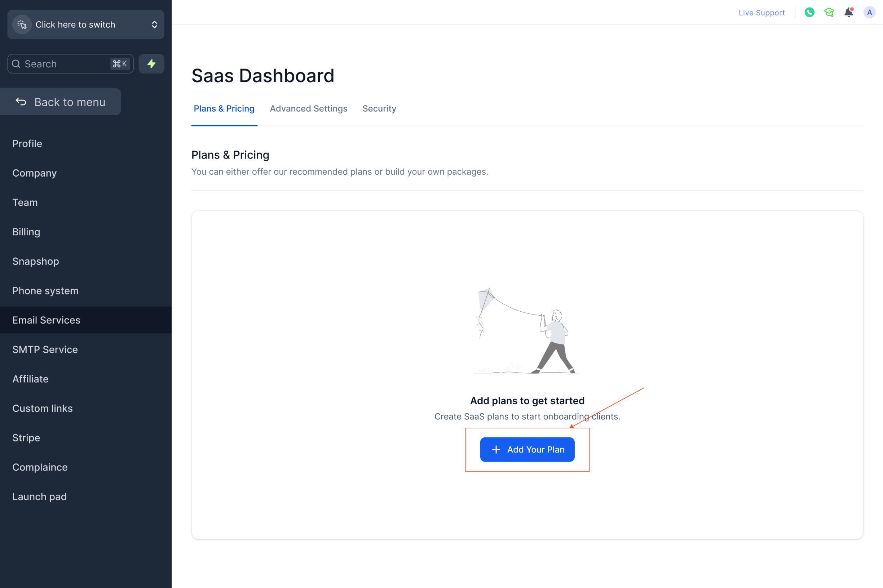883x588 pixels.
Task: Click the magnifier icon in the search box
Action: tap(16, 64)
